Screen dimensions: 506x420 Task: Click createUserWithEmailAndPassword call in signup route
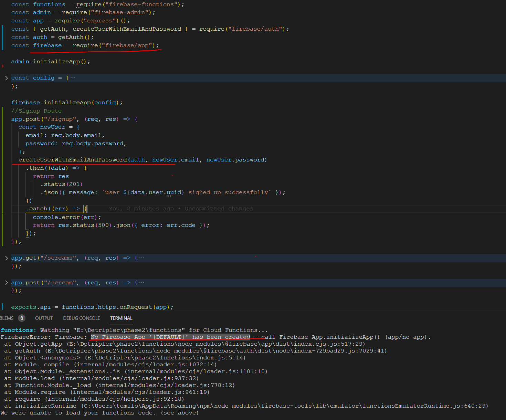pos(143,160)
